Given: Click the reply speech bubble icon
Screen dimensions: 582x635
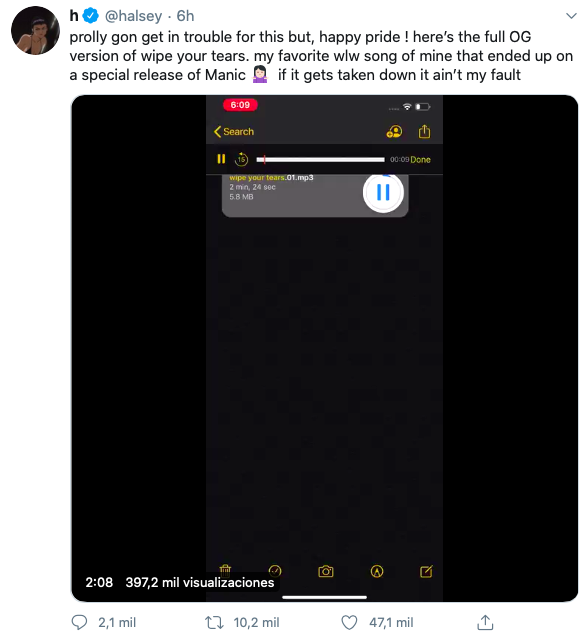Looking at the screenshot, I should click(79, 622).
